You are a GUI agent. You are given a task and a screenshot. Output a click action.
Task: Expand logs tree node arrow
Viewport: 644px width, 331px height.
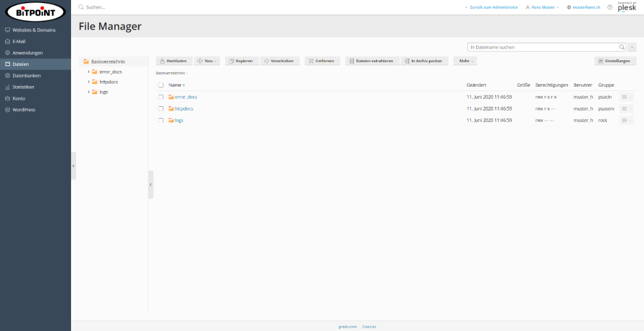(x=89, y=92)
